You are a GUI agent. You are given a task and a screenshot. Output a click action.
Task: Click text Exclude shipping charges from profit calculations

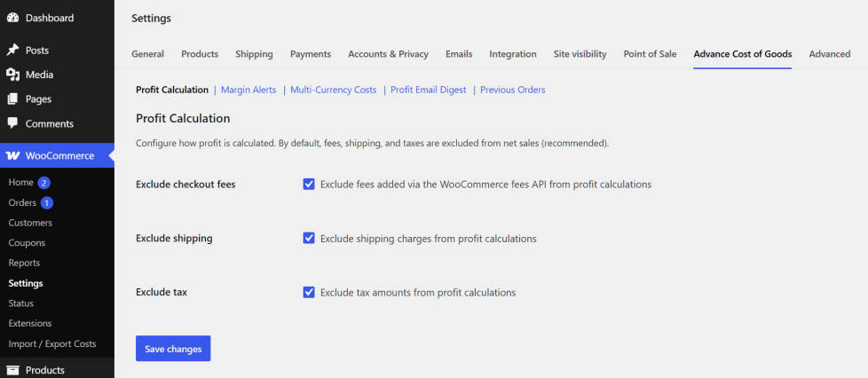[x=429, y=239]
